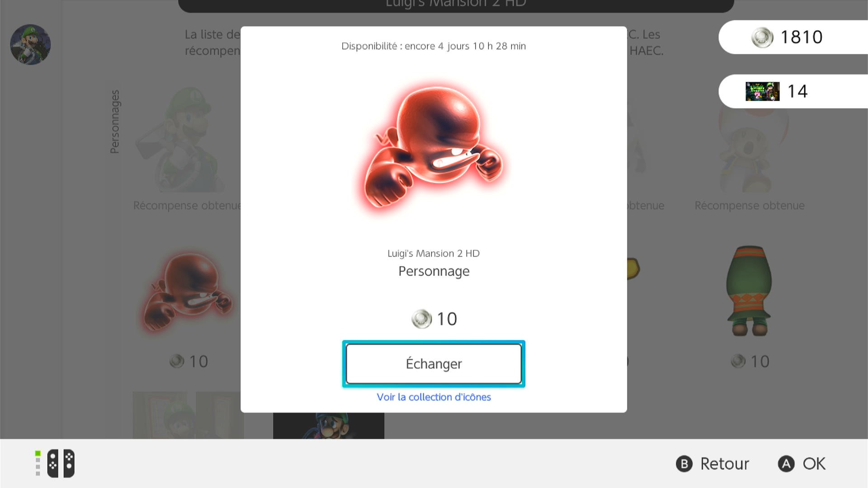The height and width of the screenshot is (488, 868).
Task: Select the platinum points coin icon showing 1810
Action: pyautogui.click(x=762, y=37)
